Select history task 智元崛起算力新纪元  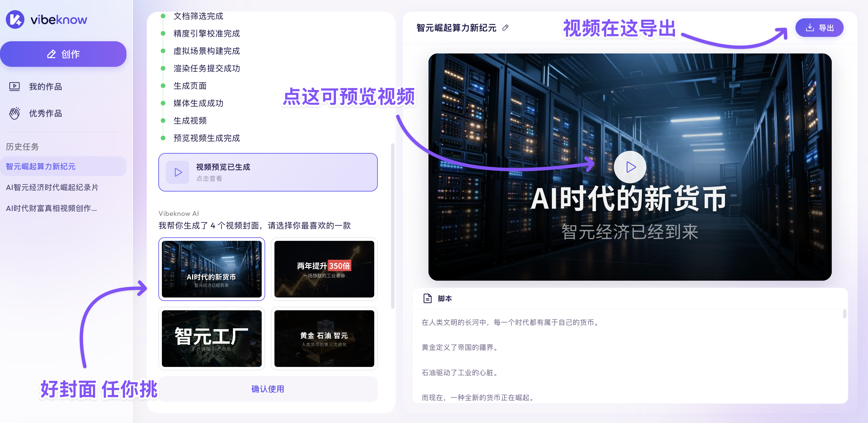[40, 166]
